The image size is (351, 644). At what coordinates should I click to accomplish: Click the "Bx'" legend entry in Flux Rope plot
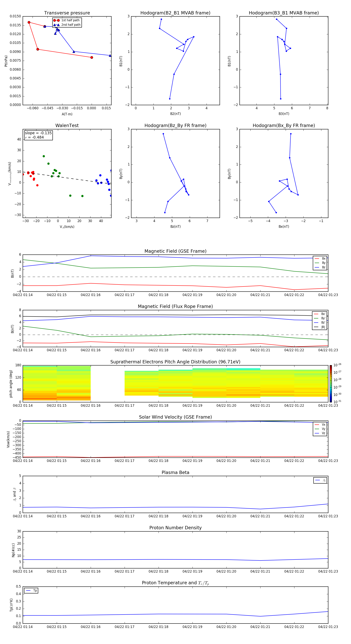pyautogui.click(x=320, y=314)
